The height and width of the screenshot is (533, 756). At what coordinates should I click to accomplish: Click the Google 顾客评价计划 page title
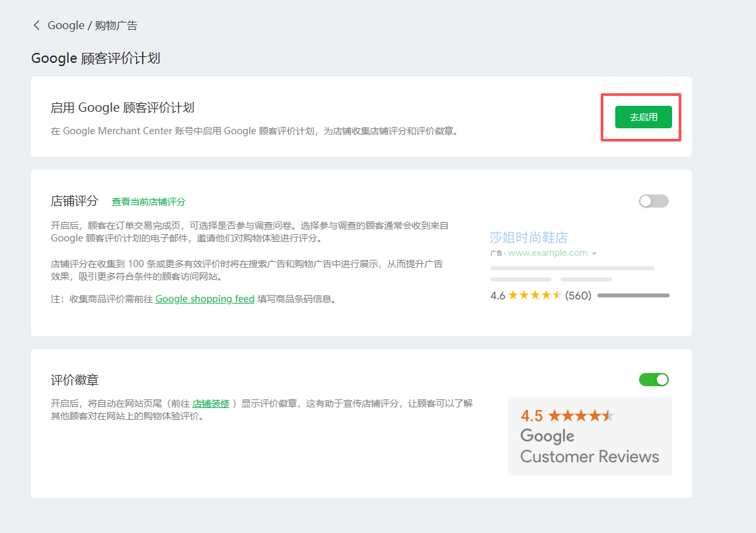point(96,58)
